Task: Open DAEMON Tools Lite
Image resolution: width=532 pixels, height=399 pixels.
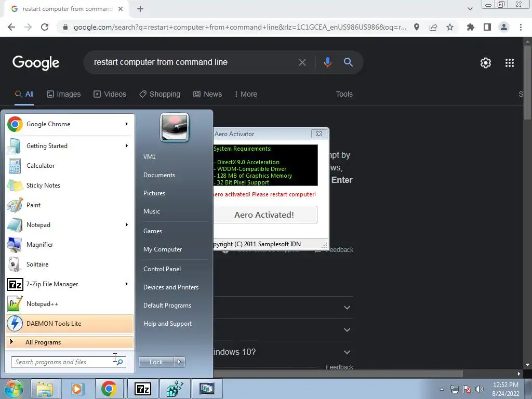Action: point(70,323)
